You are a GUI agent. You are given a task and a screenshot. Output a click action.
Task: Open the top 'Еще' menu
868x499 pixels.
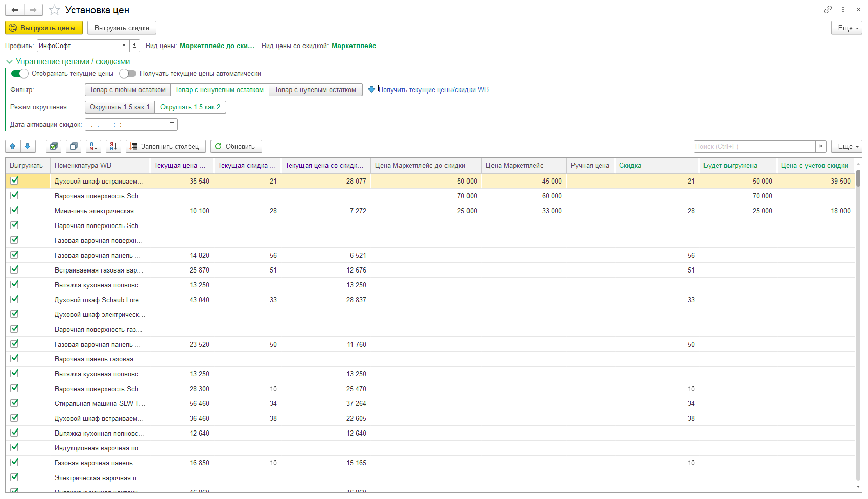(847, 28)
